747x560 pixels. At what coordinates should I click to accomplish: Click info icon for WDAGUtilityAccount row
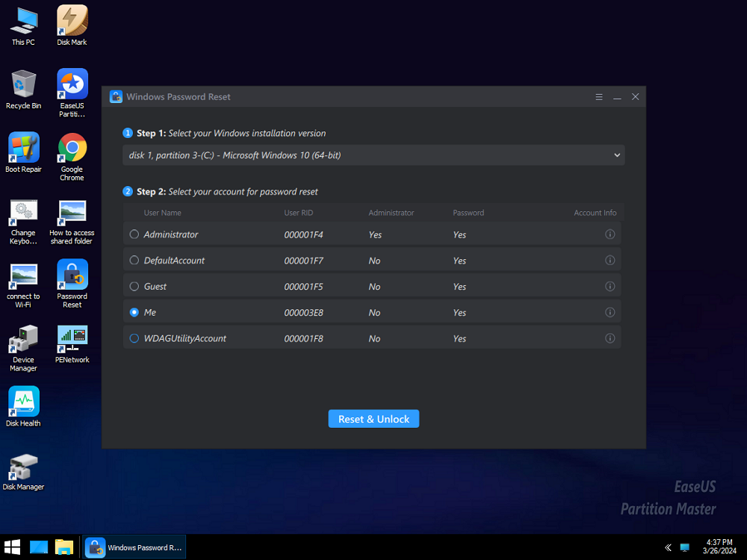[610, 338]
